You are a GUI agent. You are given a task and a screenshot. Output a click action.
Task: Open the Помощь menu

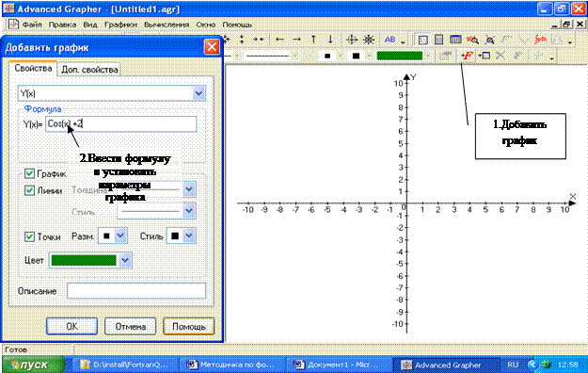coord(237,24)
